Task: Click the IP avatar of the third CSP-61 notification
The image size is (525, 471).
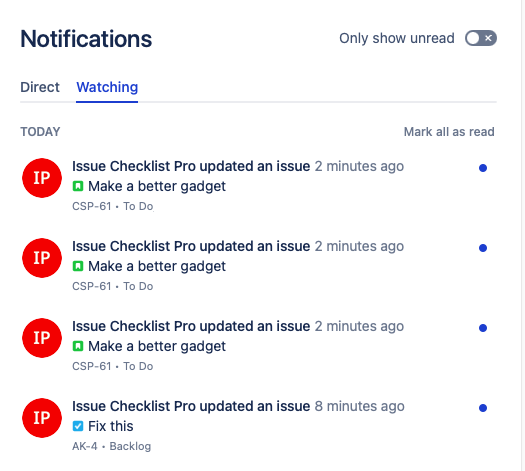Action: 42,338
